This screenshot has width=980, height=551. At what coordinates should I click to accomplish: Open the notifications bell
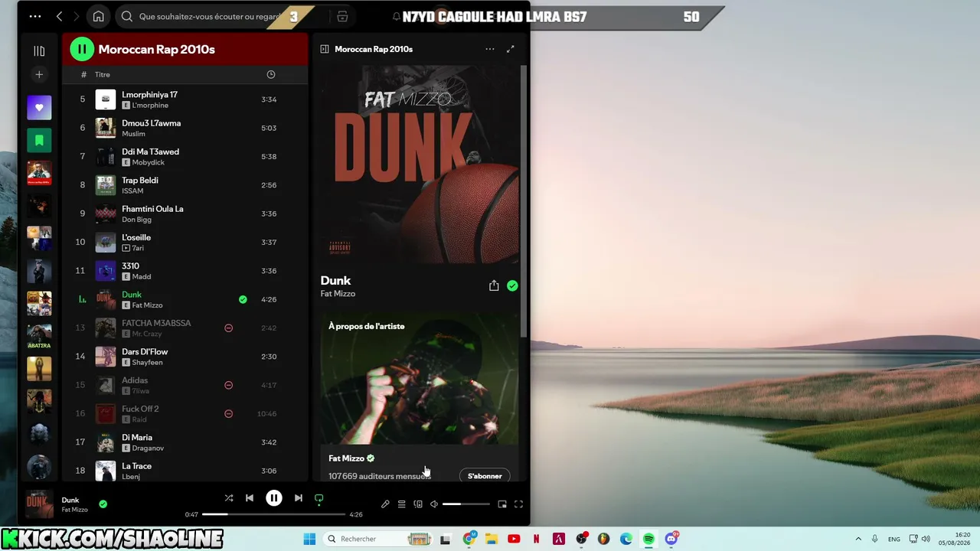[396, 16]
